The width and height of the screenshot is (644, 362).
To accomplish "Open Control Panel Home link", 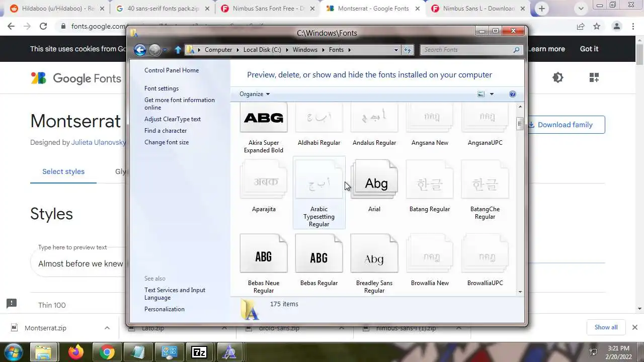I will (x=172, y=70).
